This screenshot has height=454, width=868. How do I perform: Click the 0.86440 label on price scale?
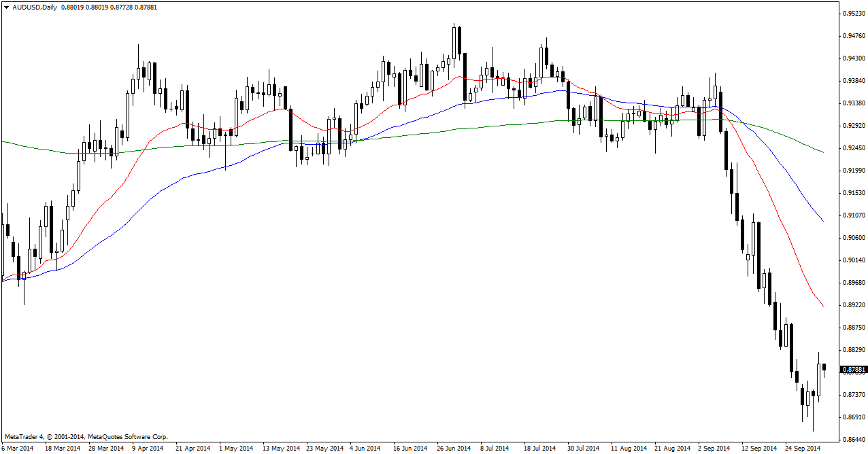(x=854, y=439)
